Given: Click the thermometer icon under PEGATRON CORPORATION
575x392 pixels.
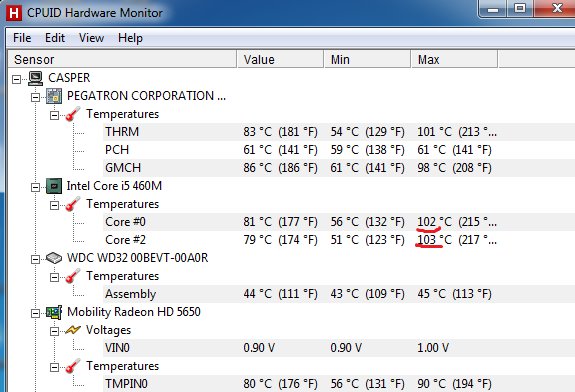Looking at the screenshot, I should coord(73,114).
